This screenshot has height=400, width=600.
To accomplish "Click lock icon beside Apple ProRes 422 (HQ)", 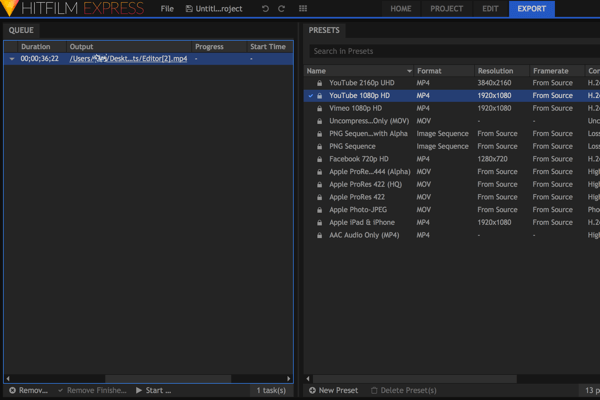I will pyautogui.click(x=319, y=184).
